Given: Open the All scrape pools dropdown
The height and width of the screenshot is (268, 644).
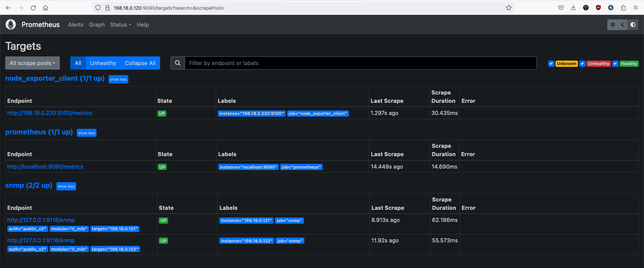Looking at the screenshot, I should (x=33, y=63).
